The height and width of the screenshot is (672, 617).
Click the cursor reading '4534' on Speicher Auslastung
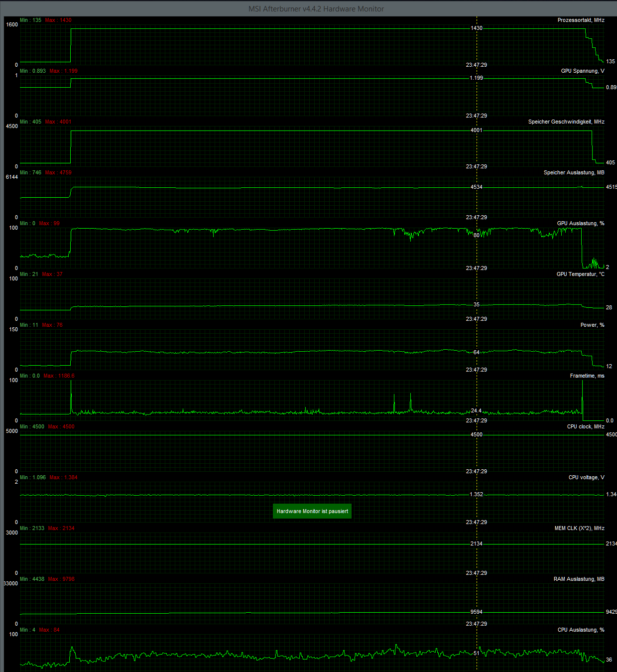point(477,187)
